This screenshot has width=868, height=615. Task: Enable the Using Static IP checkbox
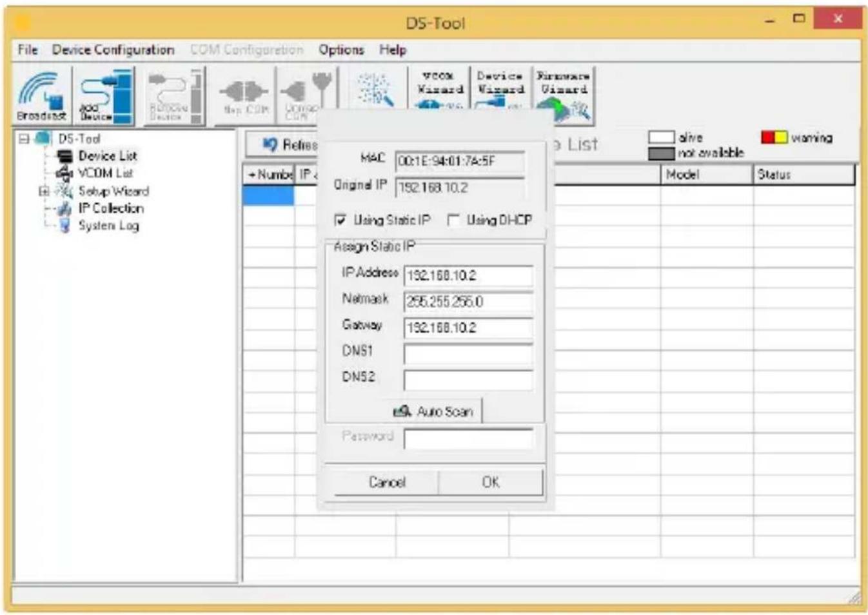point(340,220)
